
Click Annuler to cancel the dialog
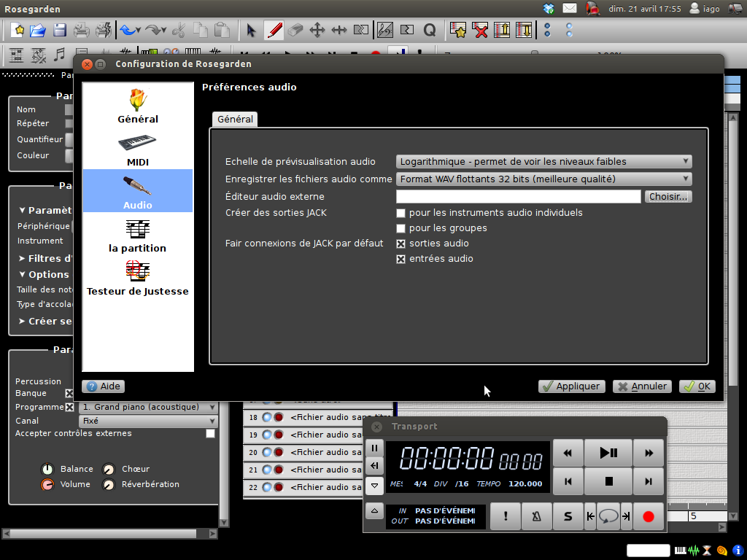(642, 386)
